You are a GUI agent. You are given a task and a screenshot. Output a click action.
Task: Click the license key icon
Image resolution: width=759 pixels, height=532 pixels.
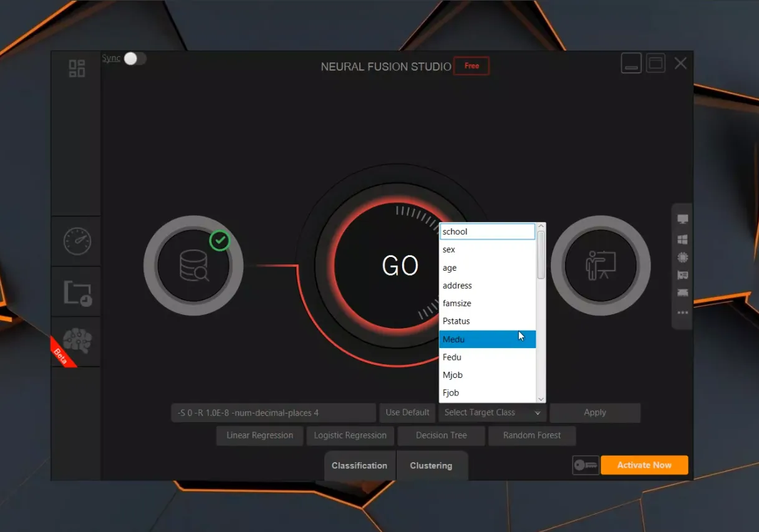pos(586,466)
